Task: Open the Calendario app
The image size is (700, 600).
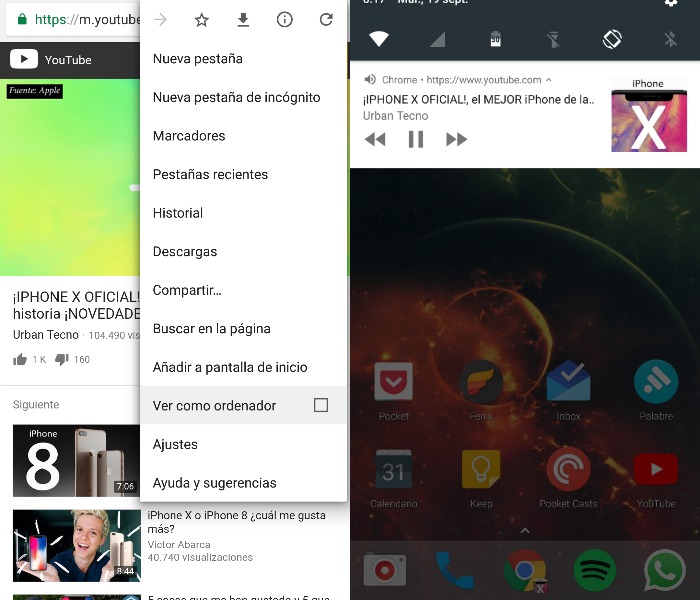Action: (393, 479)
